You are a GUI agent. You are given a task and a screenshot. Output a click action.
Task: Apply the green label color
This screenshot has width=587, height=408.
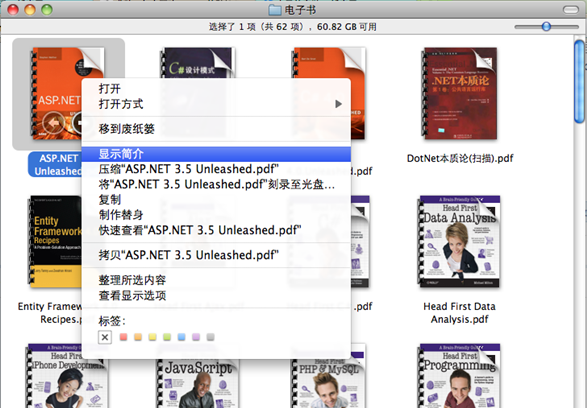pyautogui.click(x=167, y=337)
